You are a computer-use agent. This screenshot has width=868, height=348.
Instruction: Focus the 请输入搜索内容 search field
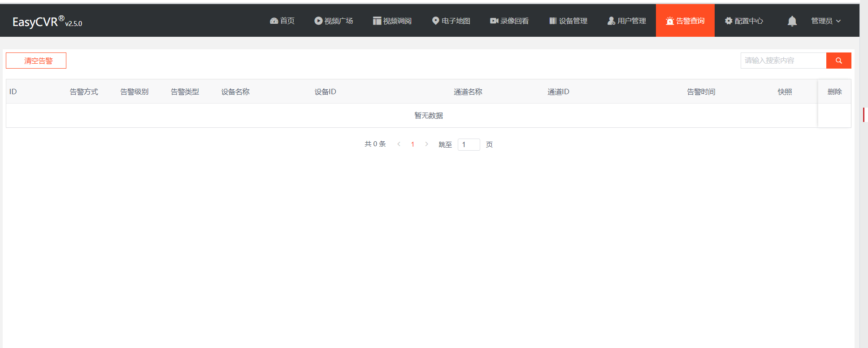783,61
